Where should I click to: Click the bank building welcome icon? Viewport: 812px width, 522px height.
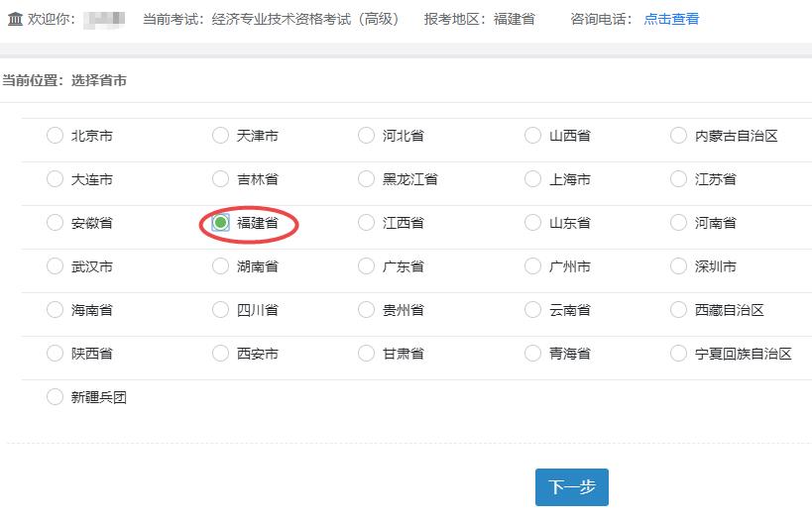pyautogui.click(x=15, y=19)
